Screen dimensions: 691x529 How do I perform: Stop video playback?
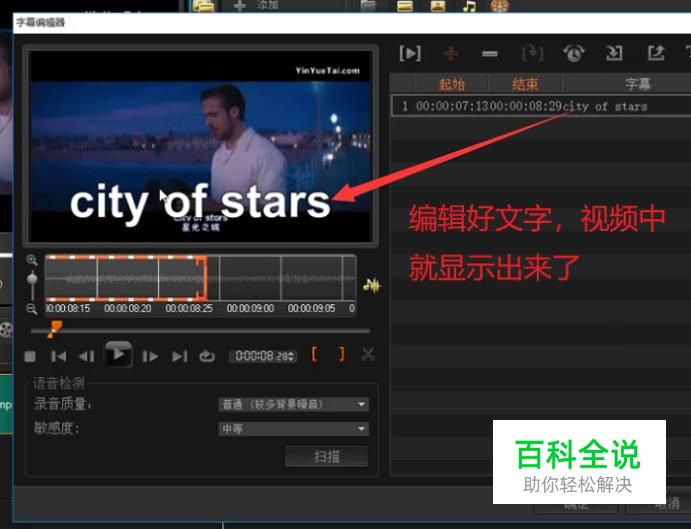30,356
